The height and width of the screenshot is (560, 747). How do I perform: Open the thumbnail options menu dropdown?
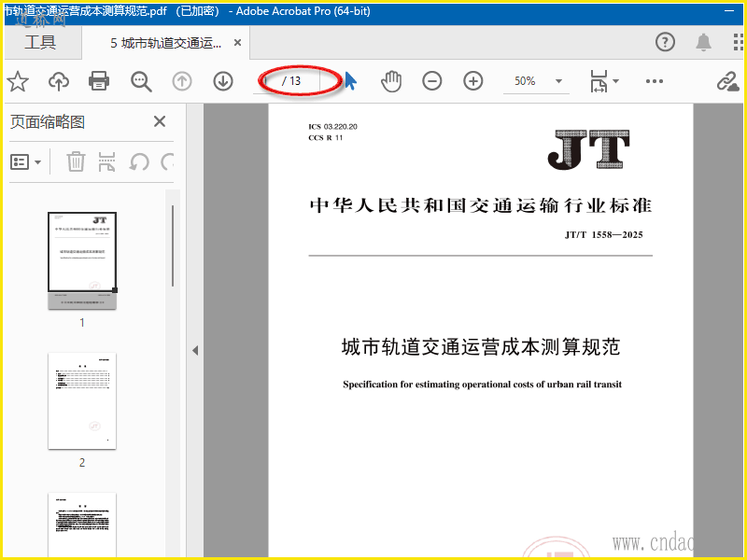[26, 162]
